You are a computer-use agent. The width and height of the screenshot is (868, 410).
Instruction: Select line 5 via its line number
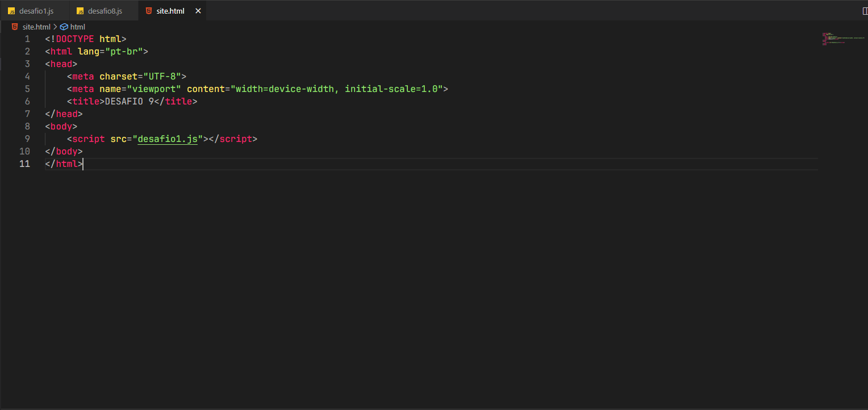[x=27, y=89]
